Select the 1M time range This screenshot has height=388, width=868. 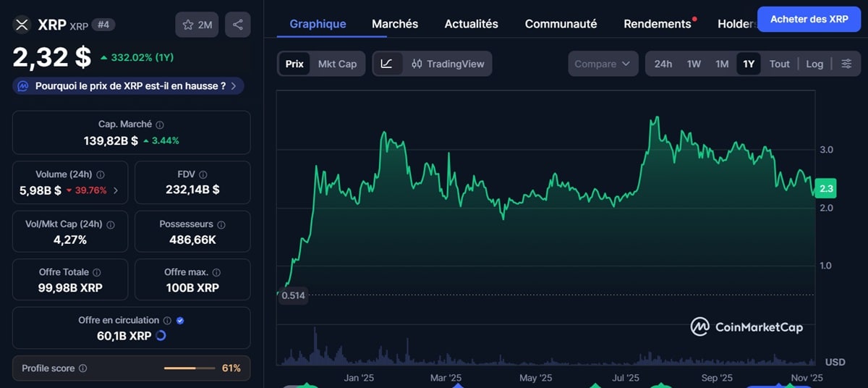click(x=722, y=64)
